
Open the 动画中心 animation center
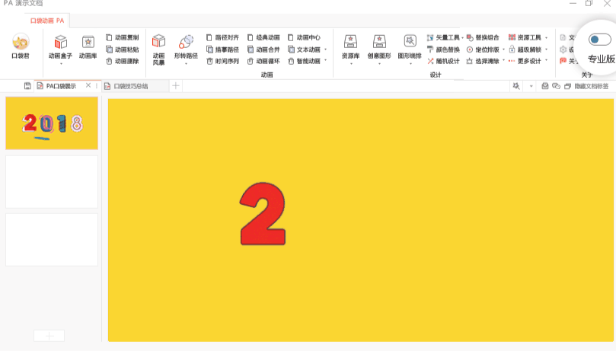[x=304, y=37]
